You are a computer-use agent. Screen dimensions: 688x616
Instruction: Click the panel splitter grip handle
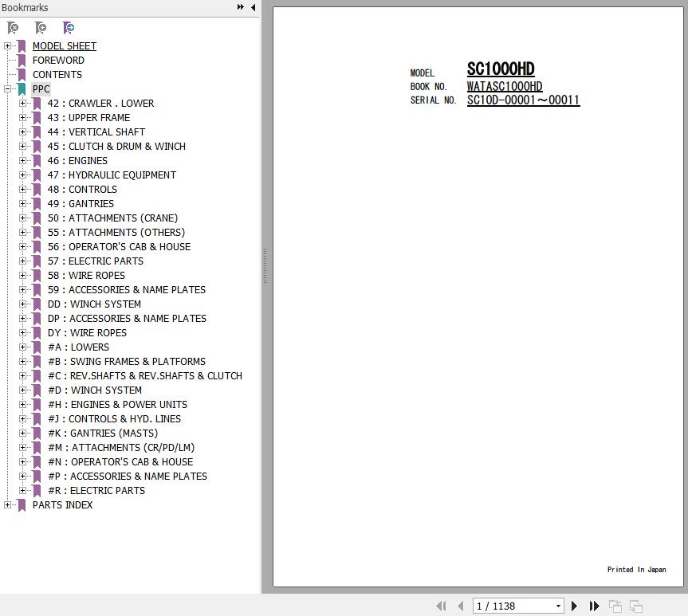[x=265, y=266]
